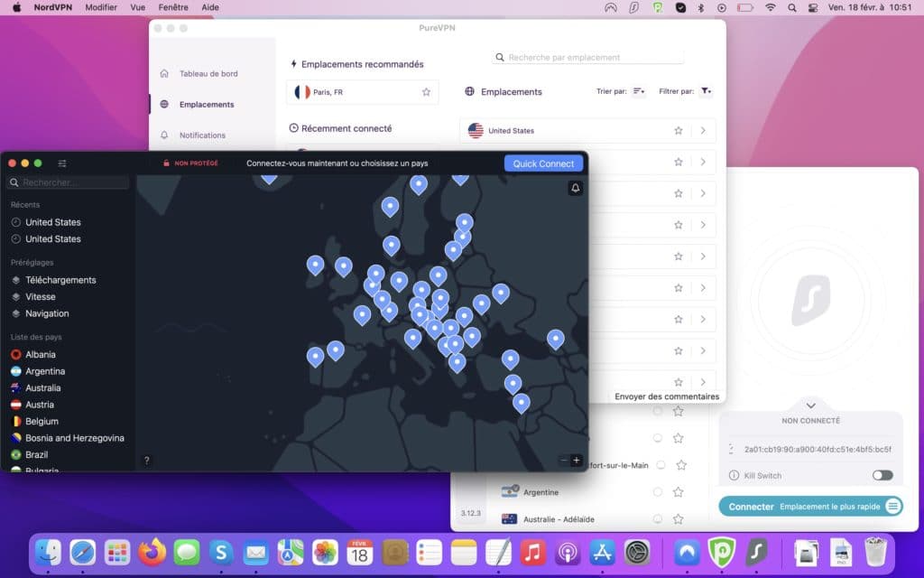Open the App Store from the Dock
Viewport: 924px width, 578px height.
coord(602,553)
